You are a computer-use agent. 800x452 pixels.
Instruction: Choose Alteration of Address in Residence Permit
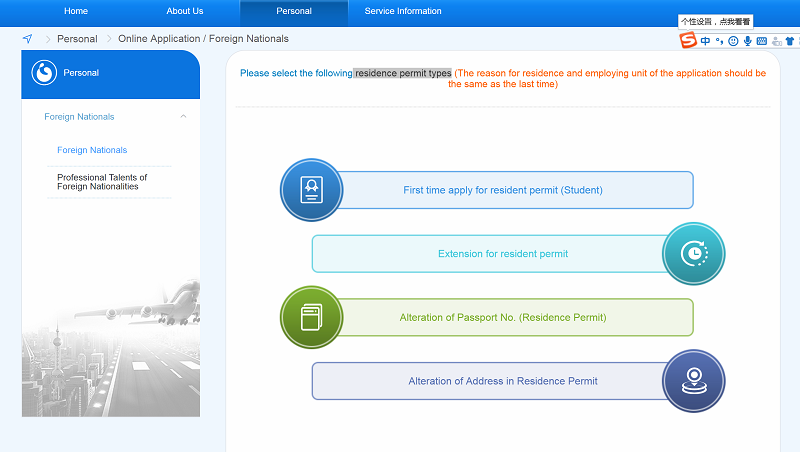pos(503,381)
